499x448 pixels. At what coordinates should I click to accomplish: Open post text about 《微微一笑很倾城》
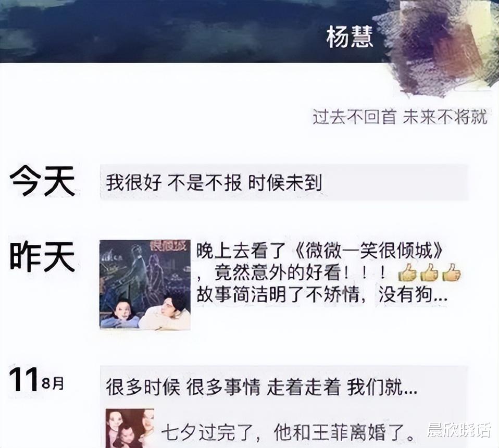point(321,273)
